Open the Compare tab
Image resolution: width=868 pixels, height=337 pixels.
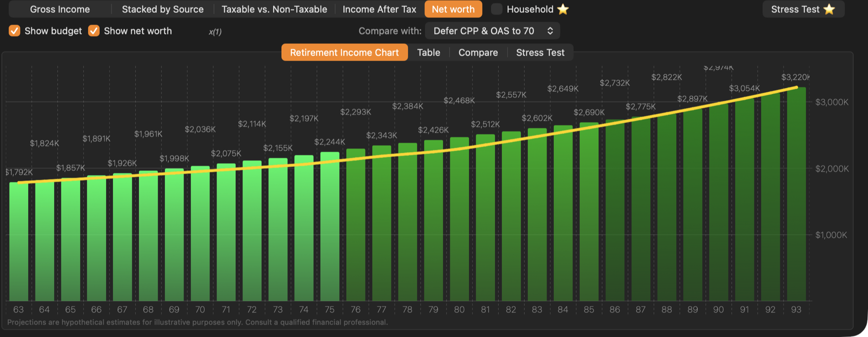[478, 53]
